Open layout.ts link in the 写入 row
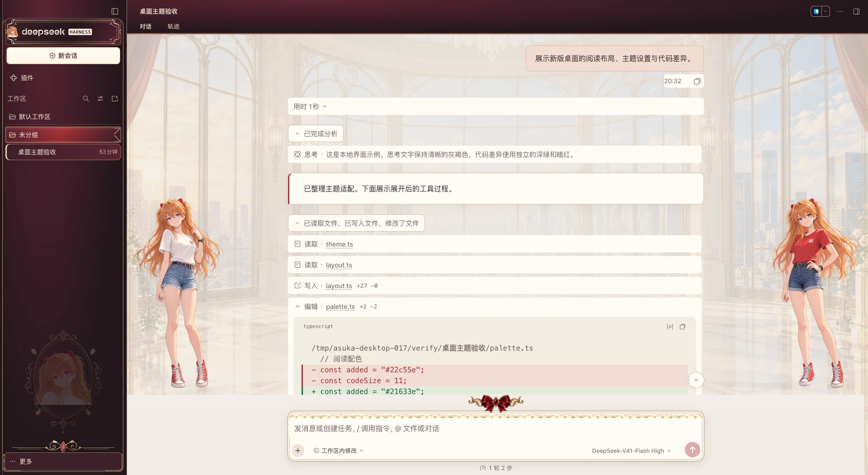The width and height of the screenshot is (868, 475). pos(339,286)
